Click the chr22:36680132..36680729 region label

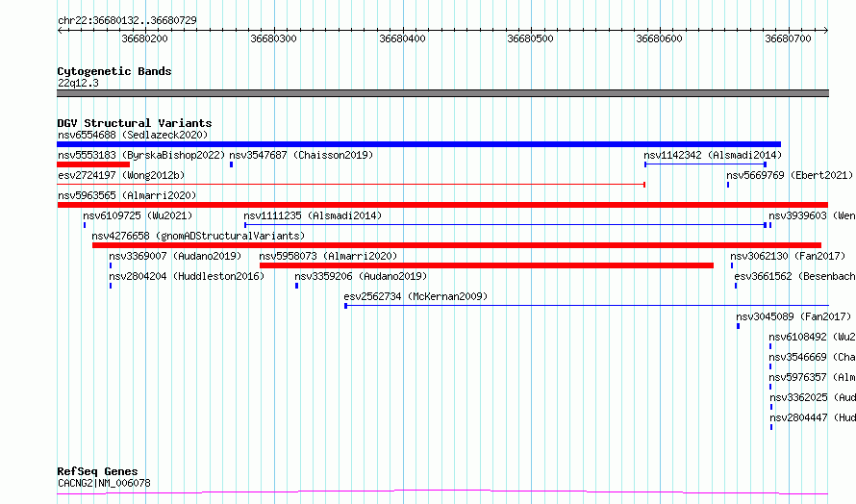tap(127, 20)
